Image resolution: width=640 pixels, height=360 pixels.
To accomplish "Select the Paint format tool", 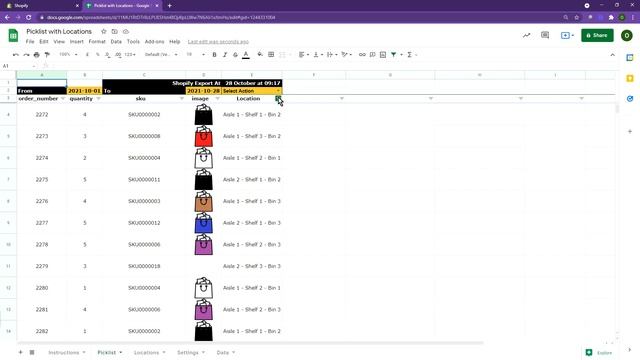I will pyautogui.click(x=47, y=55).
